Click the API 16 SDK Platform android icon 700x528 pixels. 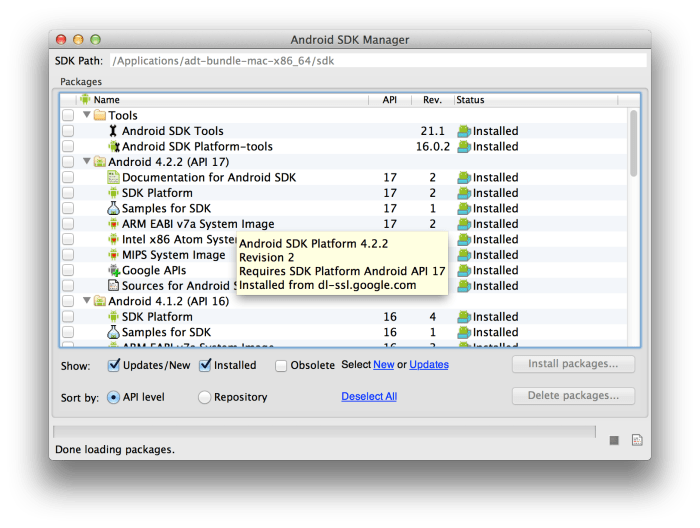click(113, 316)
